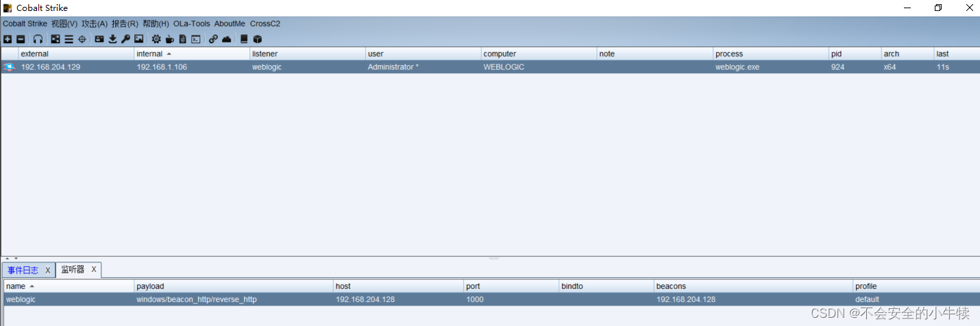Screen dimensions: 980x326
Task: Sort sessions by note column header
Action: click(x=654, y=53)
